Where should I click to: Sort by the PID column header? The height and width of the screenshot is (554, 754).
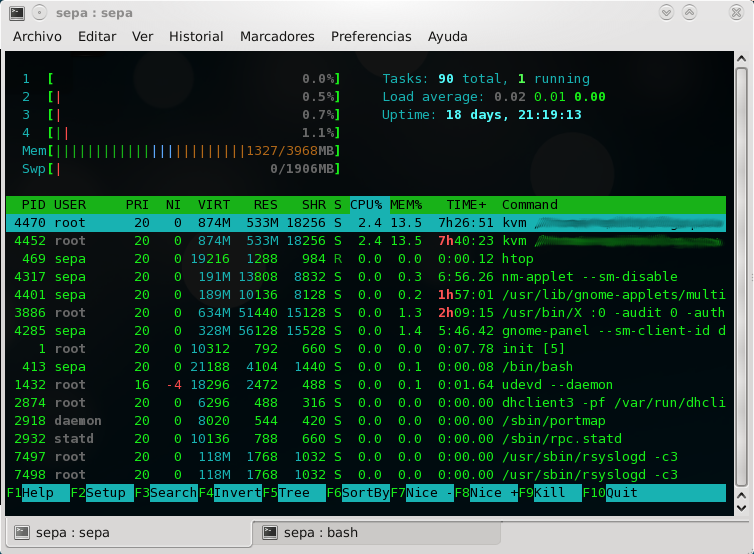pyautogui.click(x=34, y=205)
